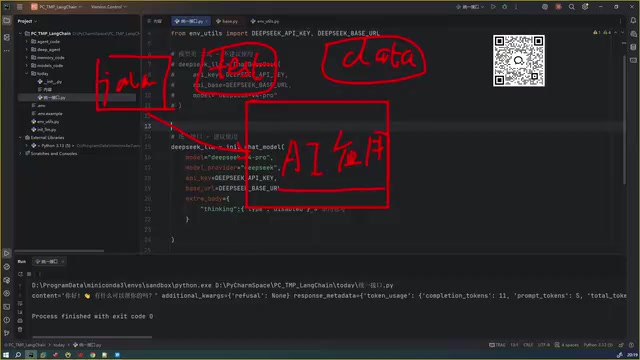Click CRLF line separator in status bar
Screen dimensions: 640x360
click(528, 345)
